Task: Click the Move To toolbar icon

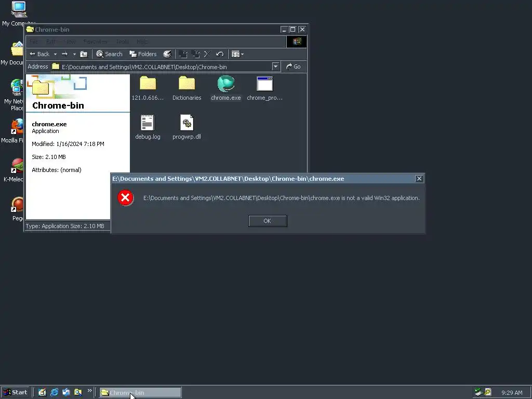Action: [183, 54]
